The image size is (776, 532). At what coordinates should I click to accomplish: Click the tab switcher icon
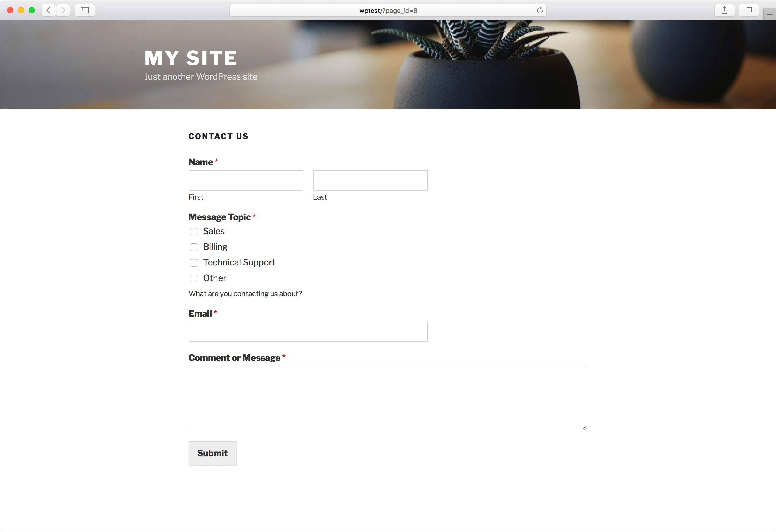[748, 10]
